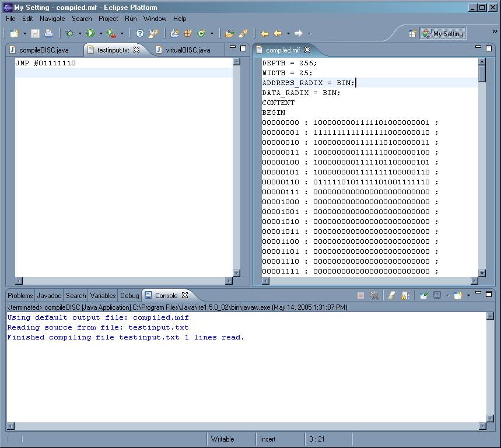
Task: Click the New wizard toolbar icon
Action: (15, 33)
